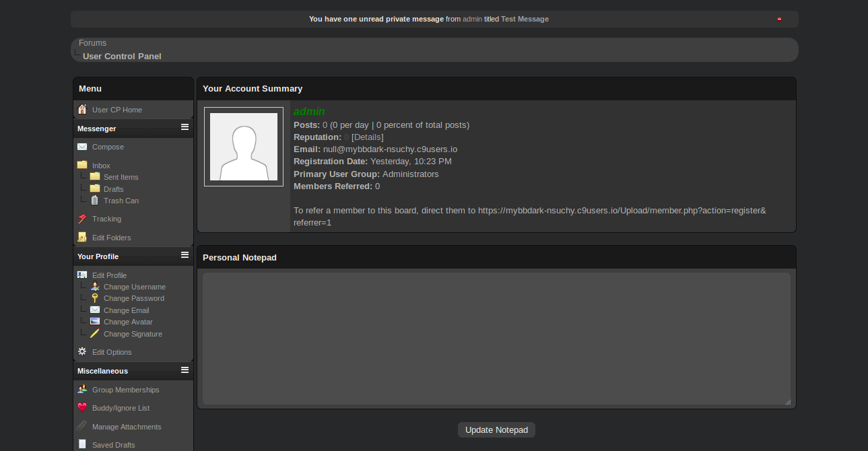Open the reputation Details link

tap(368, 137)
